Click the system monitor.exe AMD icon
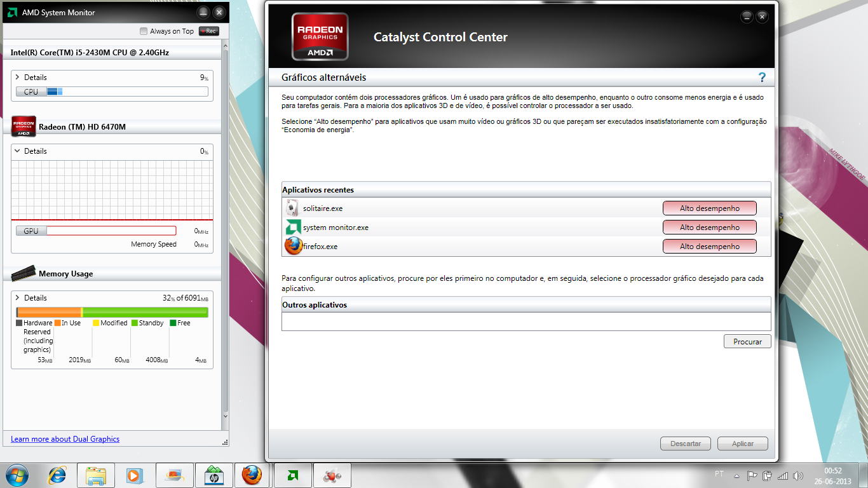The width and height of the screenshot is (868, 488). tap(293, 227)
